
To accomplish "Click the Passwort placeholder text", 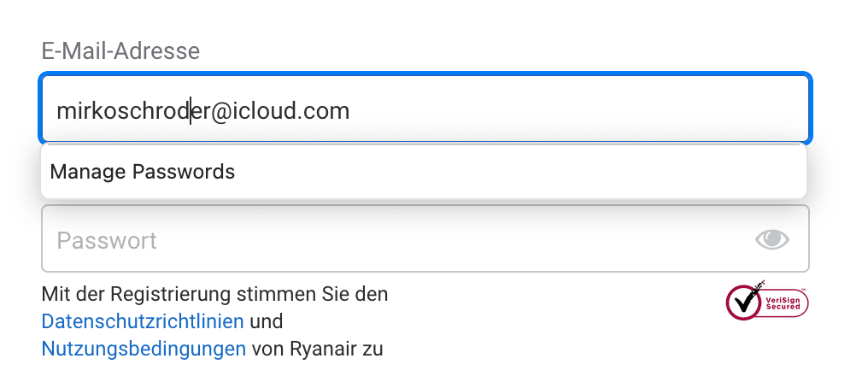I will [107, 240].
